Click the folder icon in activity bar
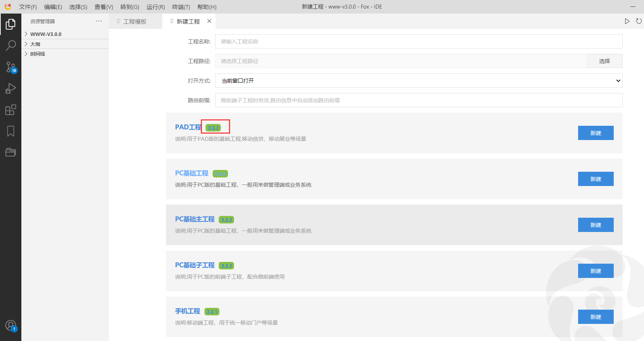The width and height of the screenshot is (644, 341). (x=11, y=153)
